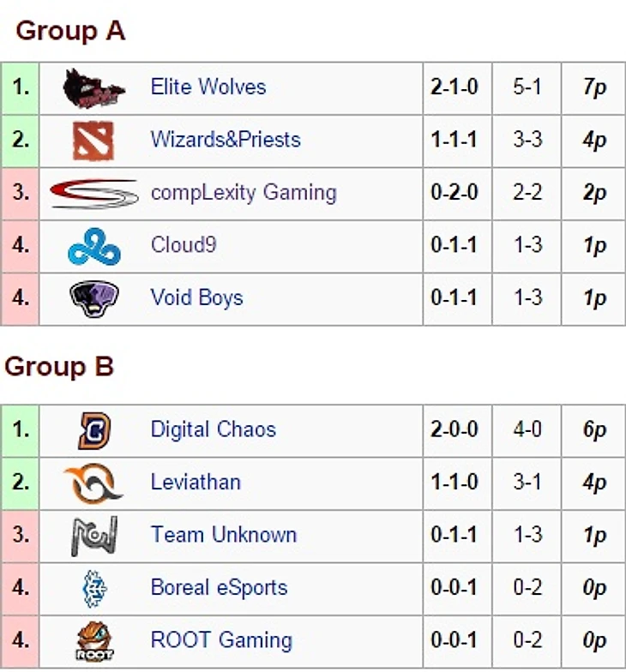The height and width of the screenshot is (672, 626).
Task: Open the Team Unknown link
Action: coord(224,535)
